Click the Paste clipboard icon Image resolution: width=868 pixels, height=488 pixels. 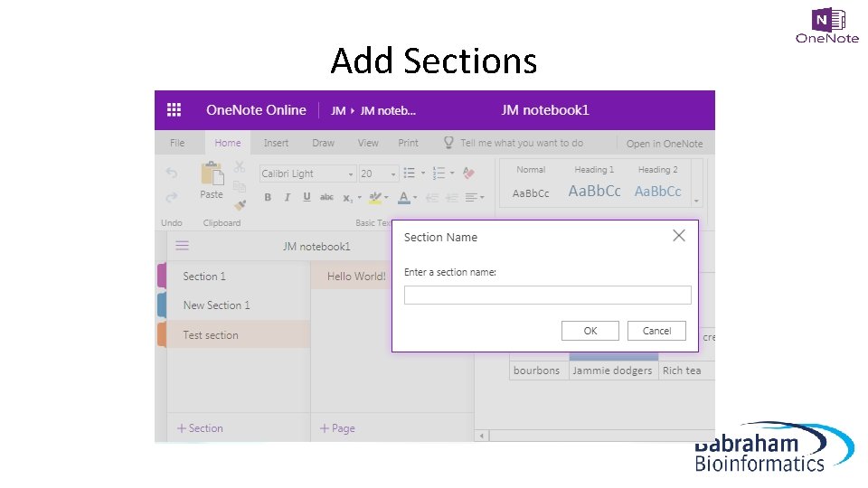pos(212,174)
